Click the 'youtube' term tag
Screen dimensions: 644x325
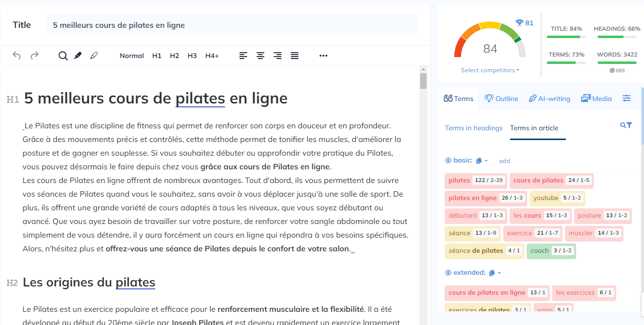[x=557, y=198]
